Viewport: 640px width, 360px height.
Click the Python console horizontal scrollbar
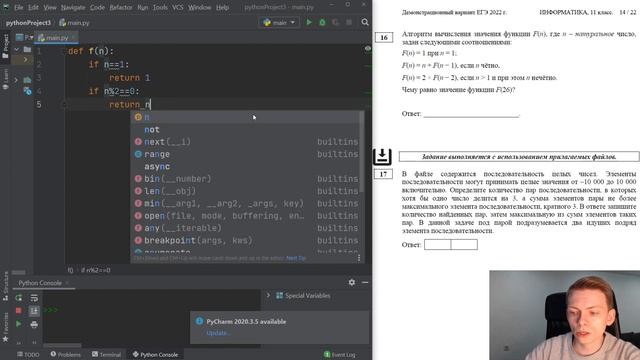(x=62, y=346)
